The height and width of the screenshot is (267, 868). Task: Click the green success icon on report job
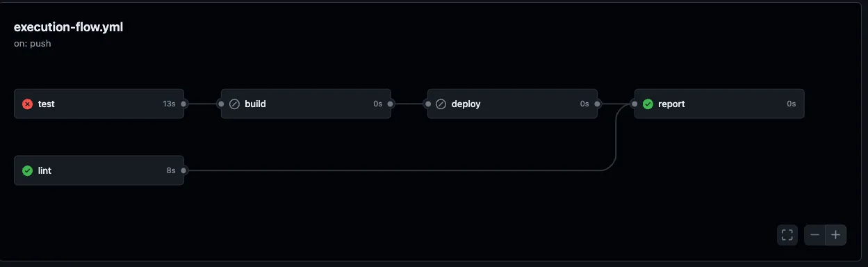tap(648, 104)
